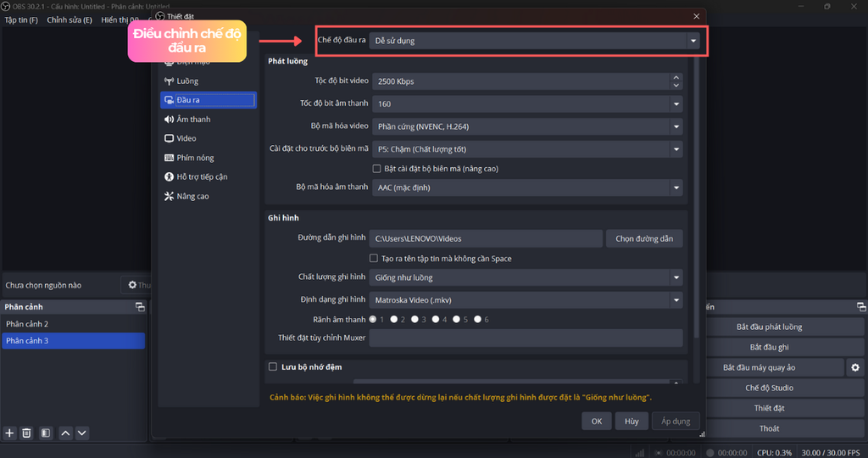This screenshot has height=458, width=868.
Task: Select audio track 4 radio button
Action: click(436, 319)
